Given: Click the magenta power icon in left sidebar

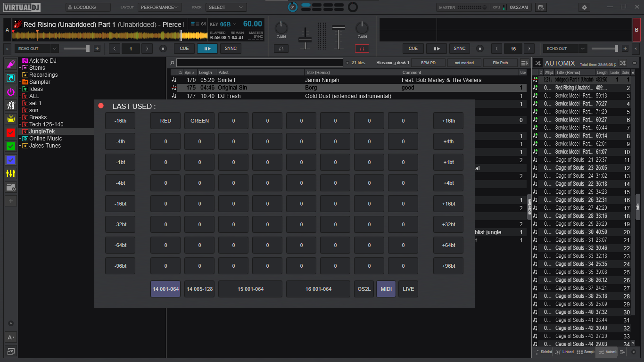Looking at the screenshot, I should click(11, 91).
